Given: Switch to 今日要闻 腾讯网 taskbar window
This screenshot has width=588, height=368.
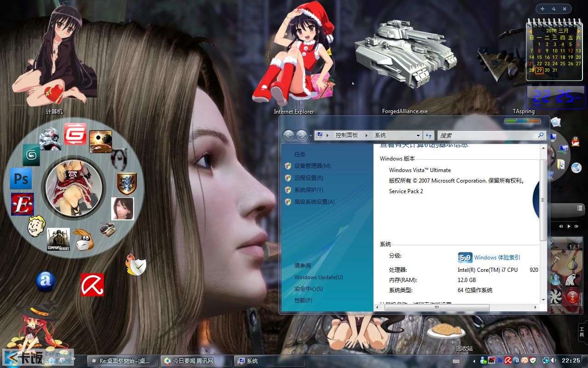Looking at the screenshot, I should pos(196,361).
